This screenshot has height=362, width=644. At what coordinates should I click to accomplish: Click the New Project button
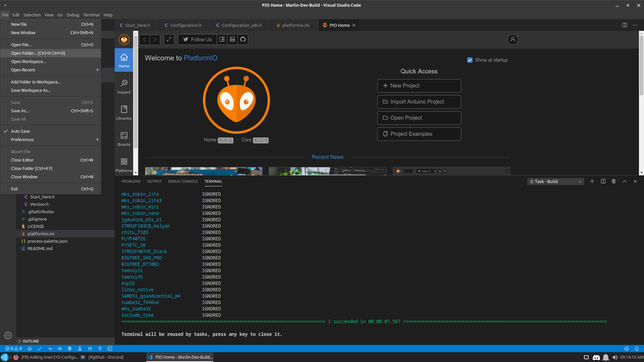point(419,86)
